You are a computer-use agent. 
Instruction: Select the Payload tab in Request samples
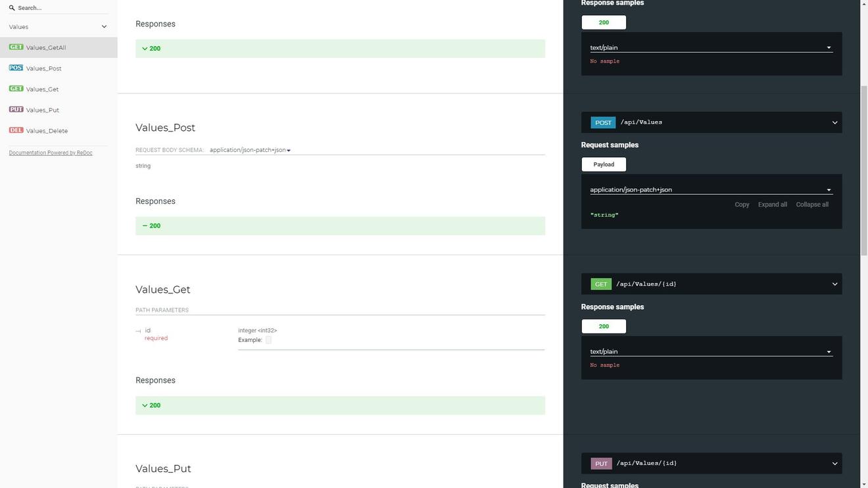click(603, 164)
